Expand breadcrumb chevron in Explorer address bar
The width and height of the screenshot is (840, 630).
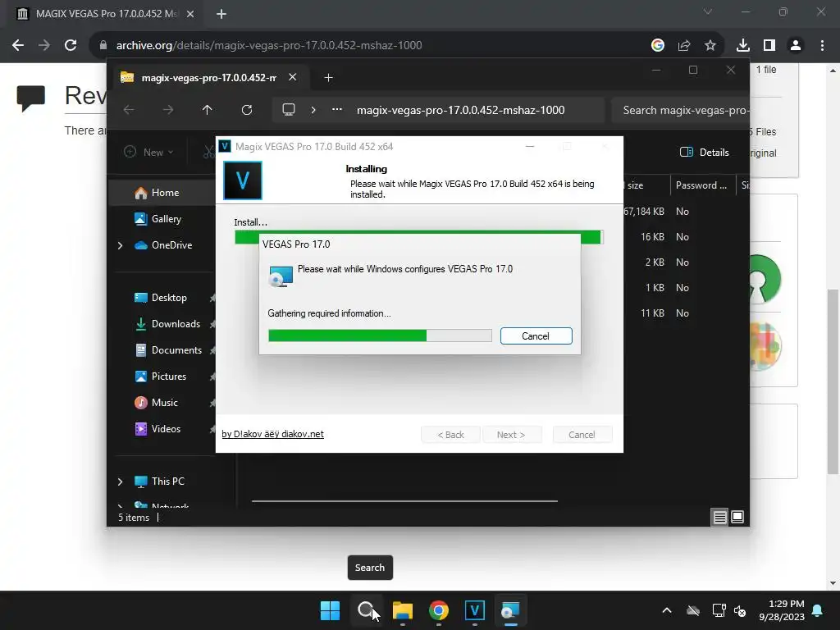pyautogui.click(x=313, y=110)
